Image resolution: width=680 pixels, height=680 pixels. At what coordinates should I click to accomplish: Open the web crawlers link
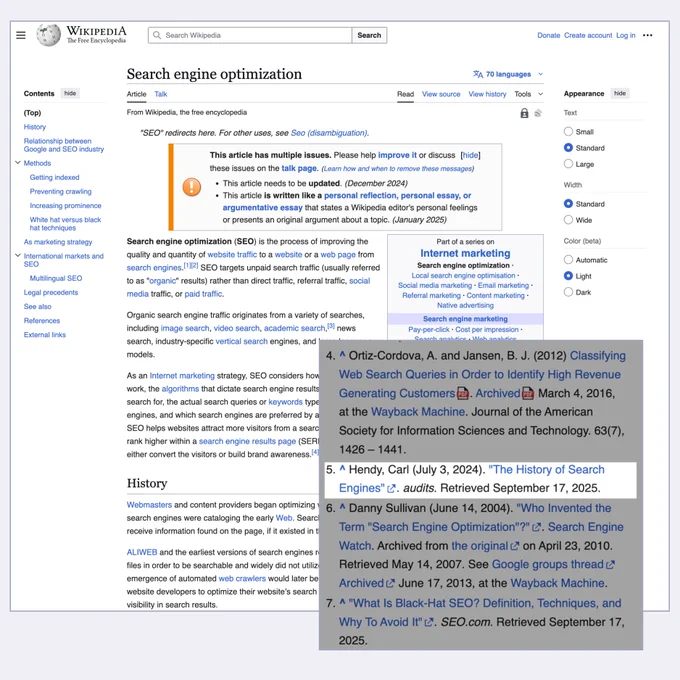point(242,579)
